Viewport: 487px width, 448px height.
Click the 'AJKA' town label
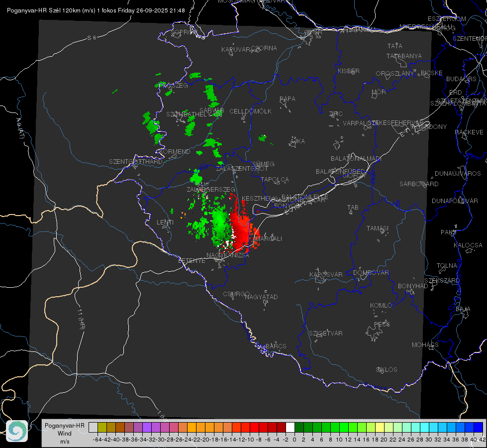coord(297,141)
